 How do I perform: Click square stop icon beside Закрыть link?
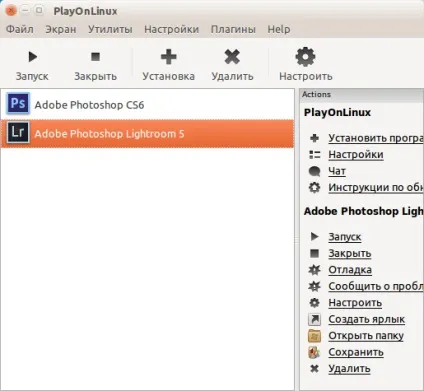pyautogui.click(x=314, y=253)
